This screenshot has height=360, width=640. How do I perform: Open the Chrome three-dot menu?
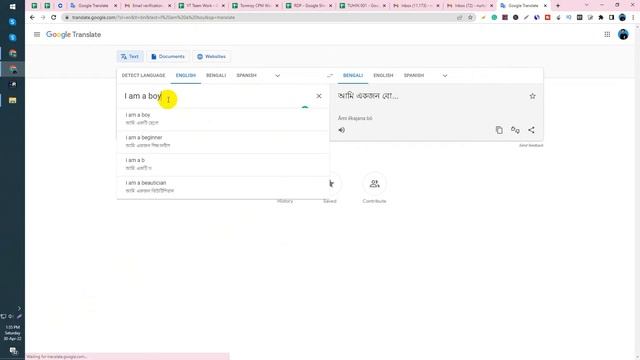tap(633, 18)
